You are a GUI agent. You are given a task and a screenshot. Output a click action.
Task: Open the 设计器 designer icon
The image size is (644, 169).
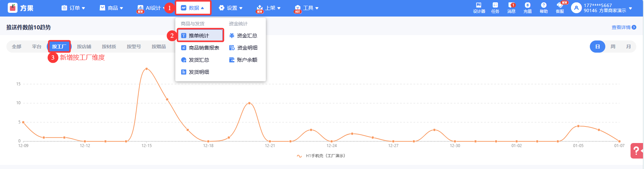click(x=479, y=5)
